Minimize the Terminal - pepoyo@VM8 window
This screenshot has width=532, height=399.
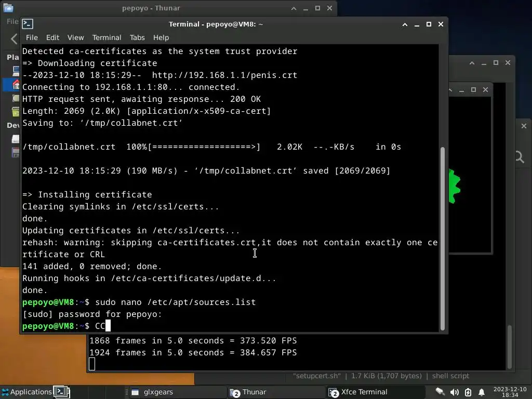417,24
